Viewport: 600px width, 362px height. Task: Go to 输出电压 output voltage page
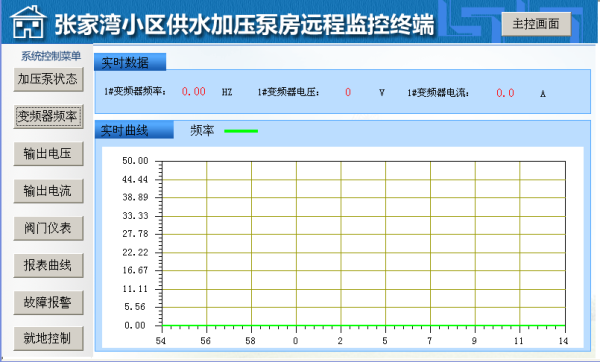point(48,153)
